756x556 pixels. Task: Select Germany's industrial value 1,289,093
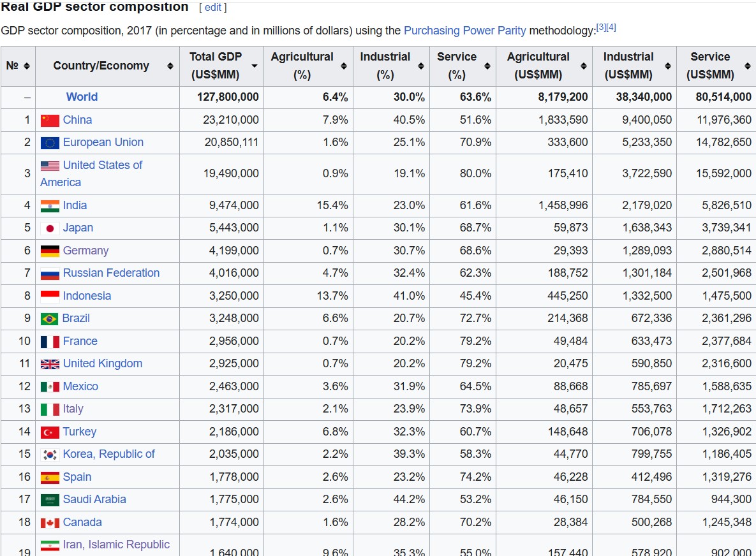(x=647, y=251)
